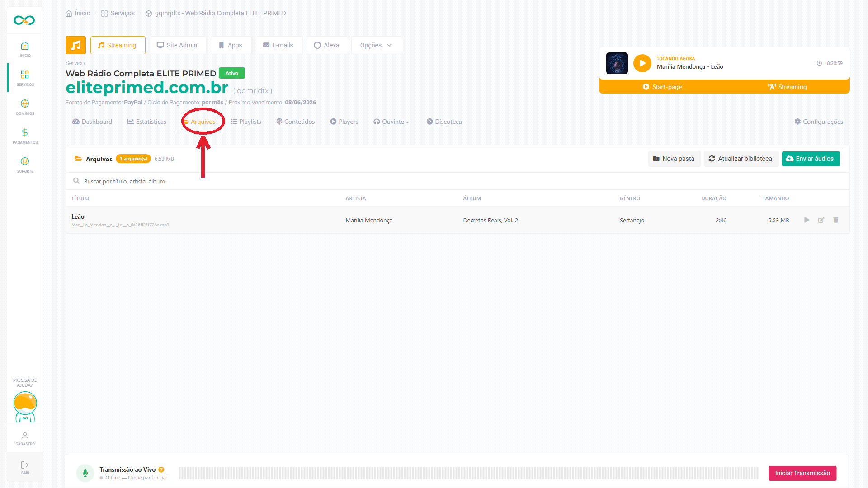This screenshot has height=488, width=868.
Task: Click the Duração column header
Action: point(714,198)
